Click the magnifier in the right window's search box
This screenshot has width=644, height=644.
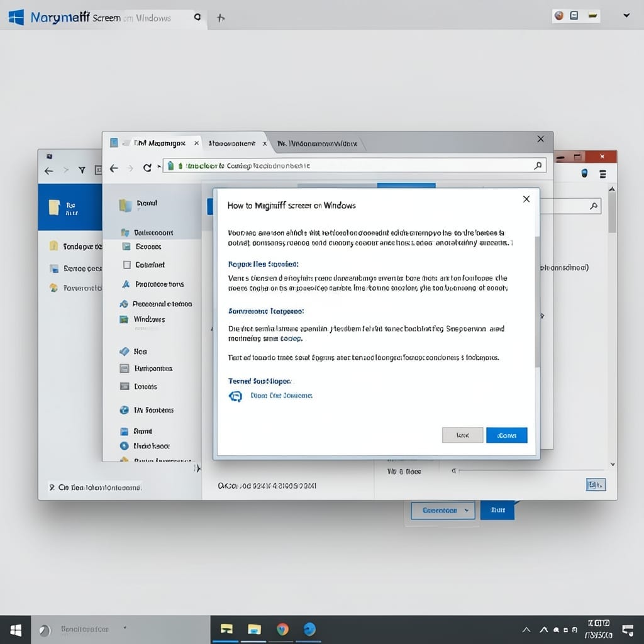[594, 206]
